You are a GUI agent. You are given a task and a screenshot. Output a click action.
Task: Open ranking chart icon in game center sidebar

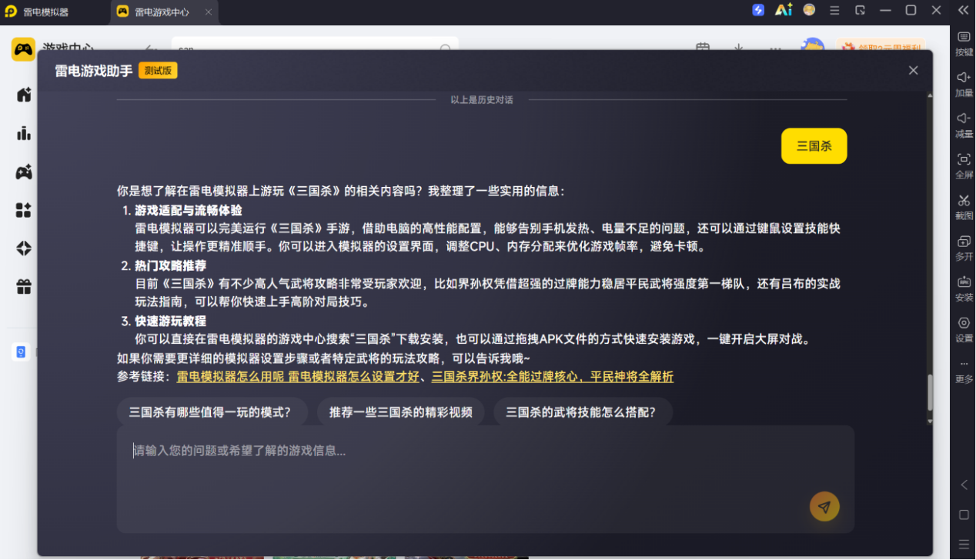[24, 133]
